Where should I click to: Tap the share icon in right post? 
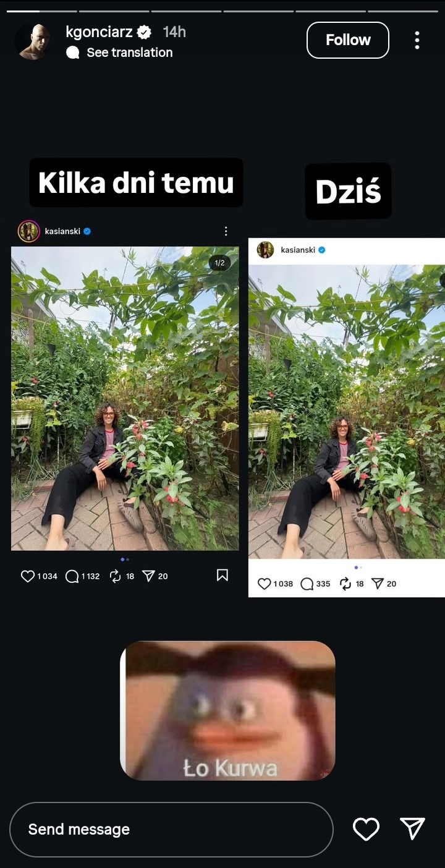(x=377, y=584)
